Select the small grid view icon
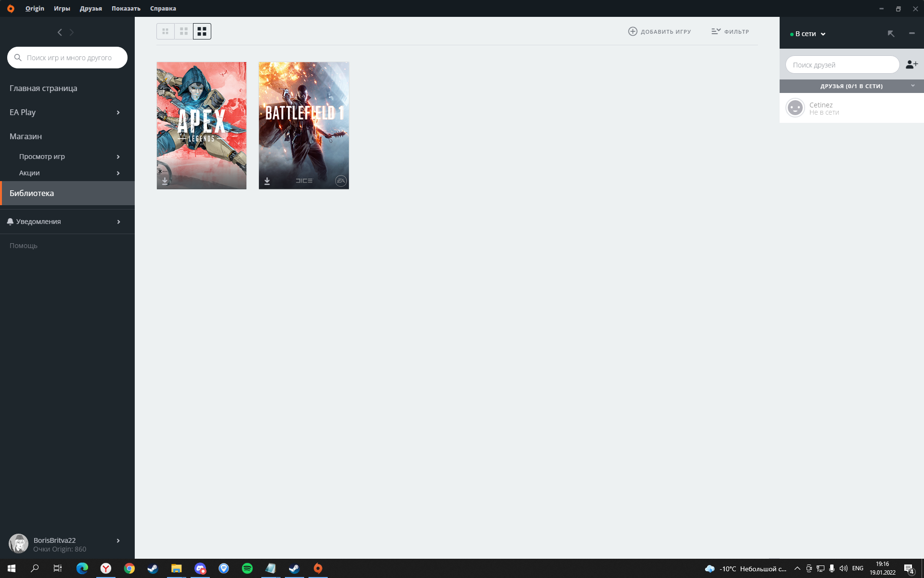The height and width of the screenshot is (578, 924). pyautogui.click(x=166, y=31)
